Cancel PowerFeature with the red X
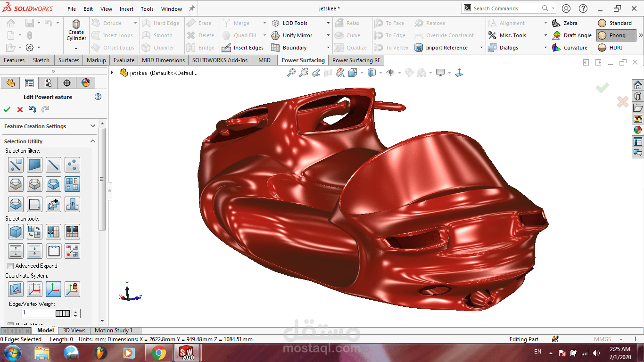 (x=20, y=109)
